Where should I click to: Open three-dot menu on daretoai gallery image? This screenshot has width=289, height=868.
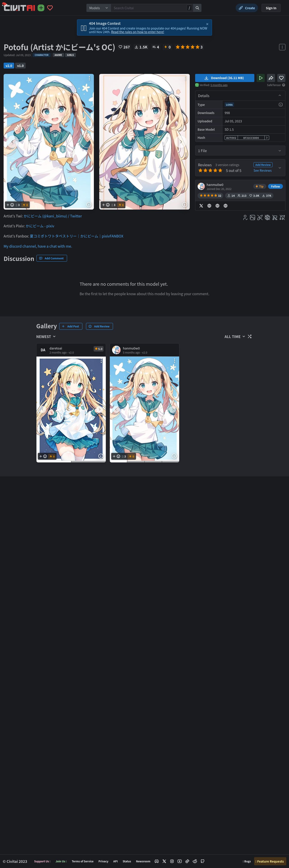[101, 361]
